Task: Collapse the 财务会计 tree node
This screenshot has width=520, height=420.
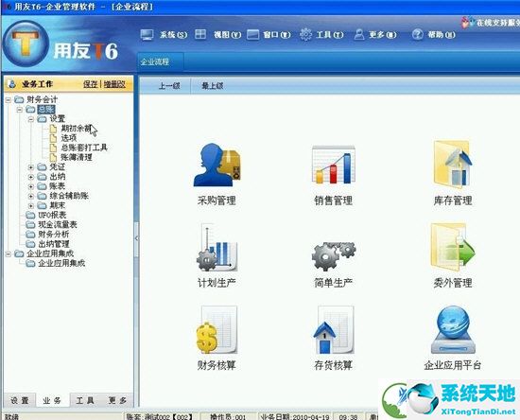Action: click(x=9, y=99)
